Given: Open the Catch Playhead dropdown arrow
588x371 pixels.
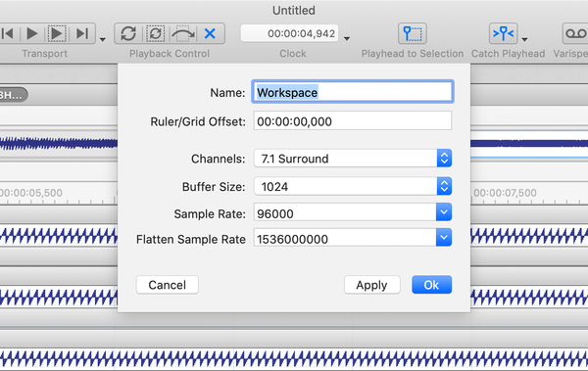Looking at the screenshot, I should 524,39.
